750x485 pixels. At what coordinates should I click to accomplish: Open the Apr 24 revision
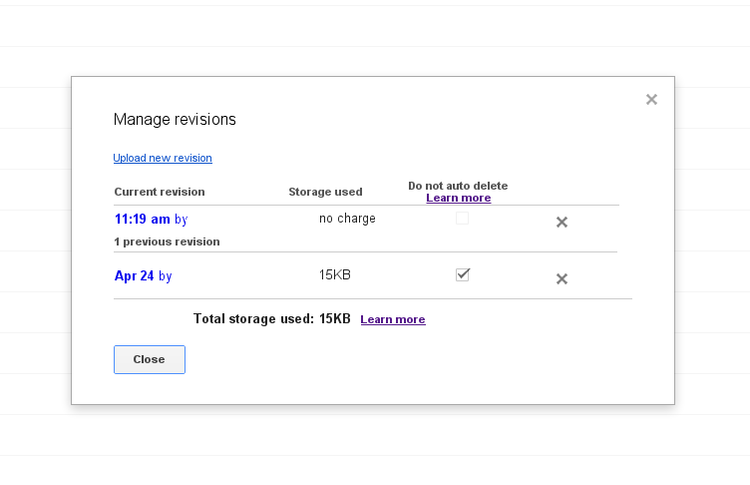click(x=134, y=276)
